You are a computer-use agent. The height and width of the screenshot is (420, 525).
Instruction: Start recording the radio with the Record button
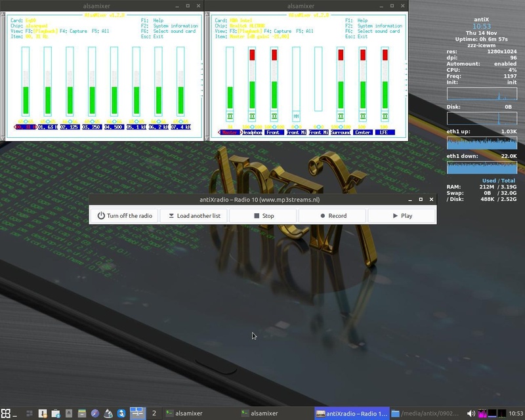coord(332,216)
